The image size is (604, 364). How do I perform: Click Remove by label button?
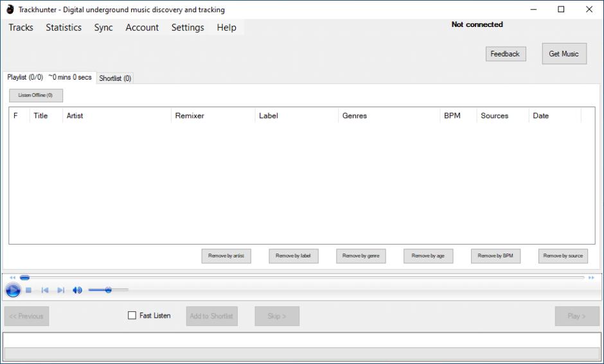pos(294,256)
